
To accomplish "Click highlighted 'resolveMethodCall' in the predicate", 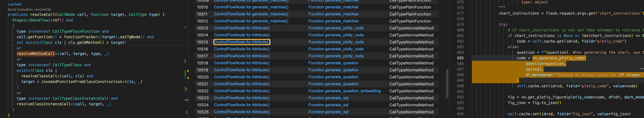I will 36,54.
